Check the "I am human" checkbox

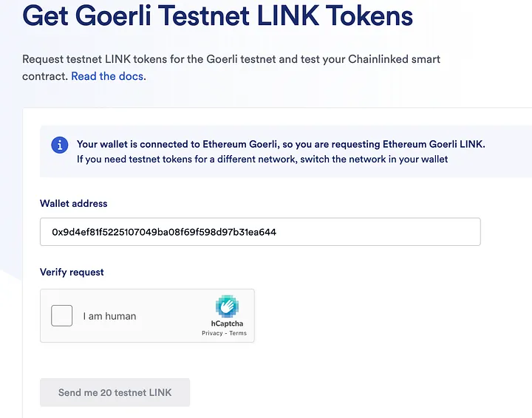tap(62, 316)
